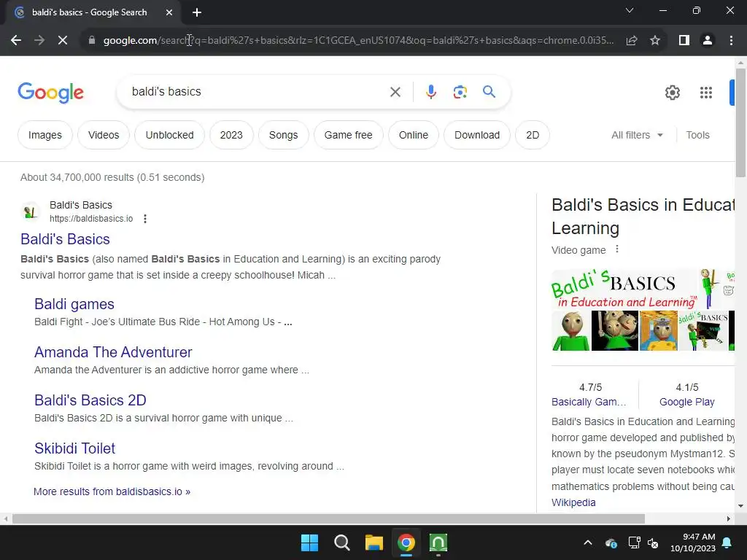
Task: Bookmark this page with star icon
Action: pyautogui.click(x=655, y=41)
